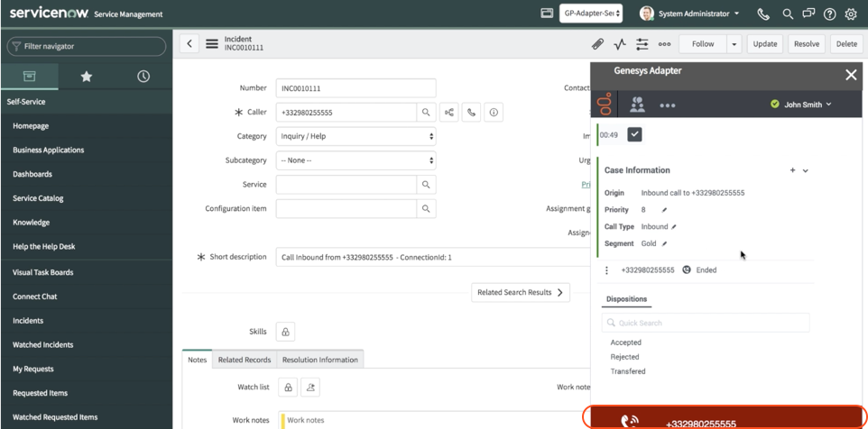868x429 pixels.
Task: Click the Resolve button
Action: (807, 43)
